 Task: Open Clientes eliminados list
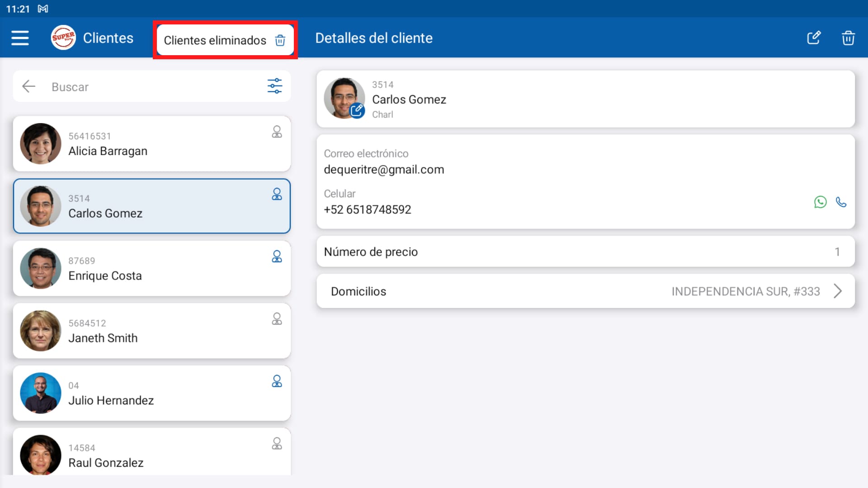click(x=225, y=40)
